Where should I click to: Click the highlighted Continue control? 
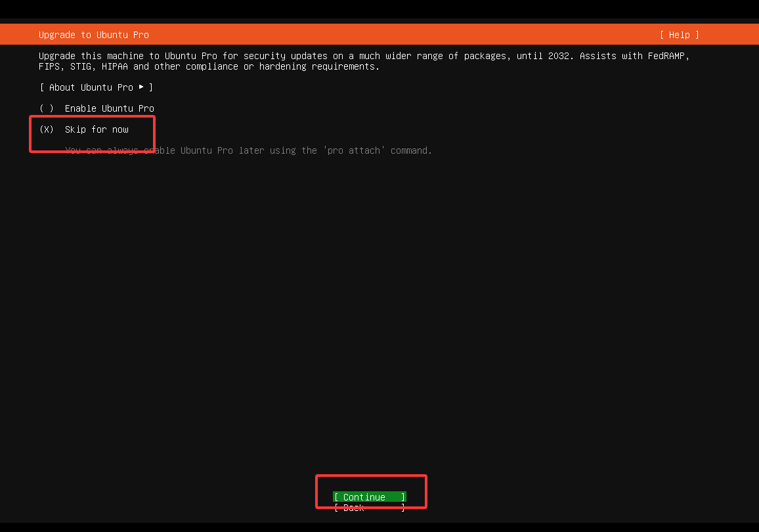tap(370, 497)
